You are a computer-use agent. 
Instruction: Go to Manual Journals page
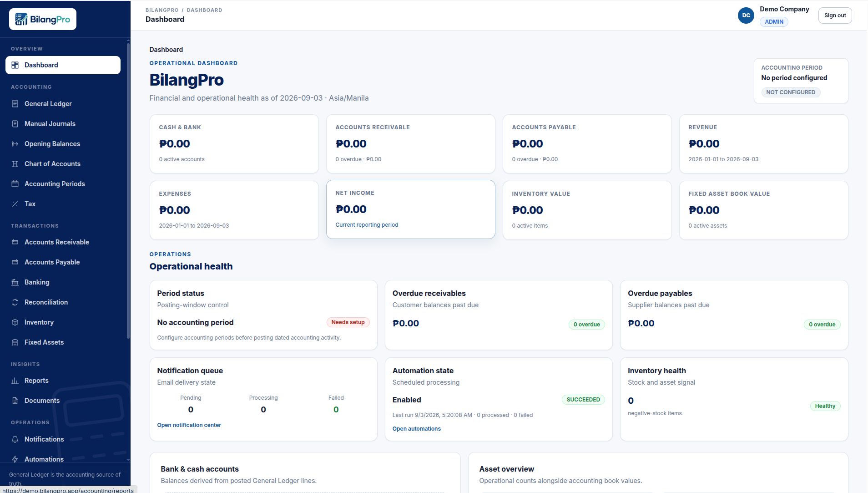point(63,124)
